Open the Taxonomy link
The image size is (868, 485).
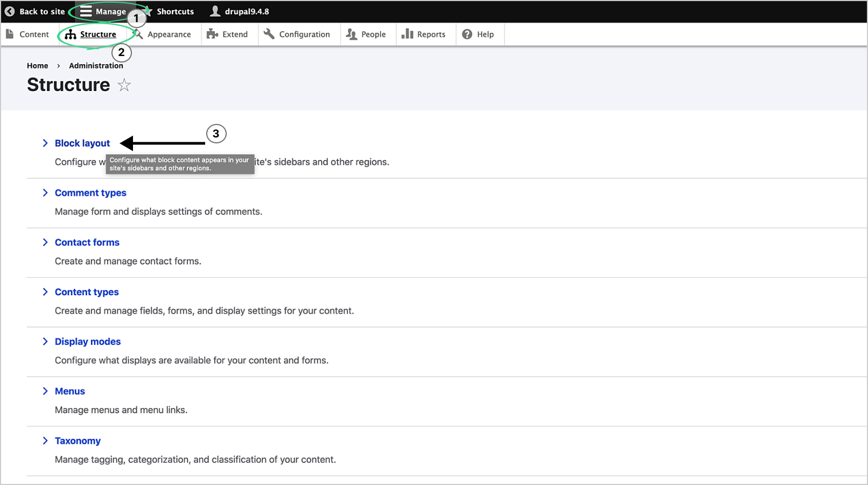78,440
